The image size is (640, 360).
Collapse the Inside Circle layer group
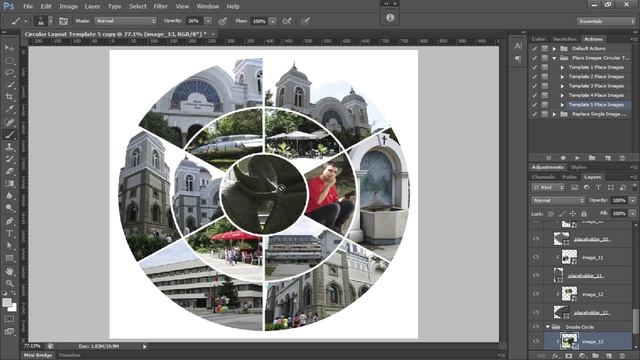[548, 327]
